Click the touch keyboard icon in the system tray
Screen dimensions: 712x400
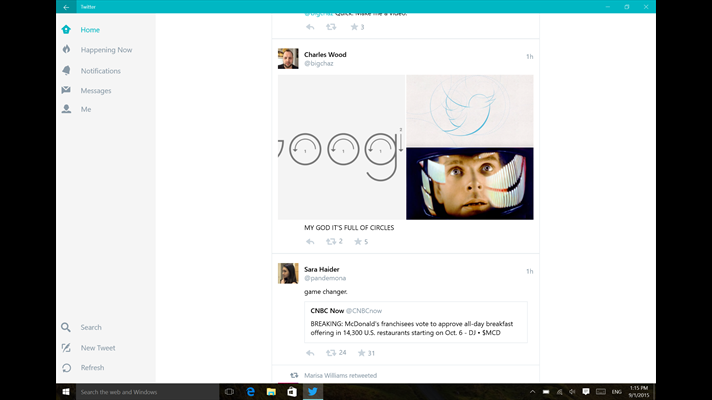pos(601,392)
